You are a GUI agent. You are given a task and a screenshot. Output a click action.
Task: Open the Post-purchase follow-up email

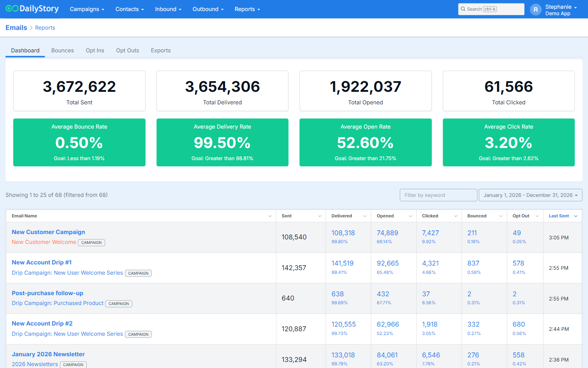coord(47,293)
